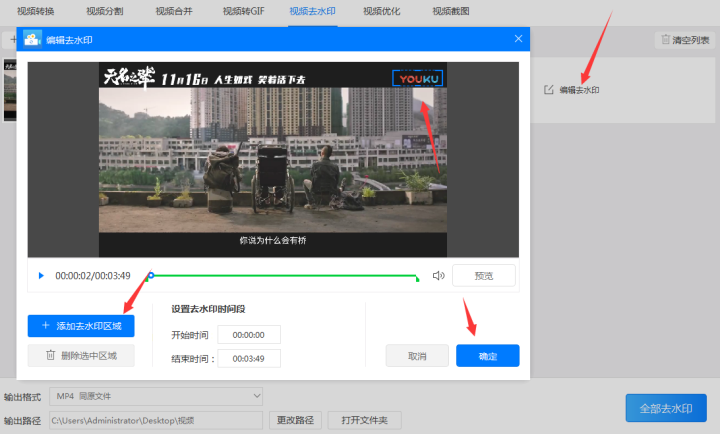
Task: Click the 清空列表 trash button
Action: tap(685, 40)
